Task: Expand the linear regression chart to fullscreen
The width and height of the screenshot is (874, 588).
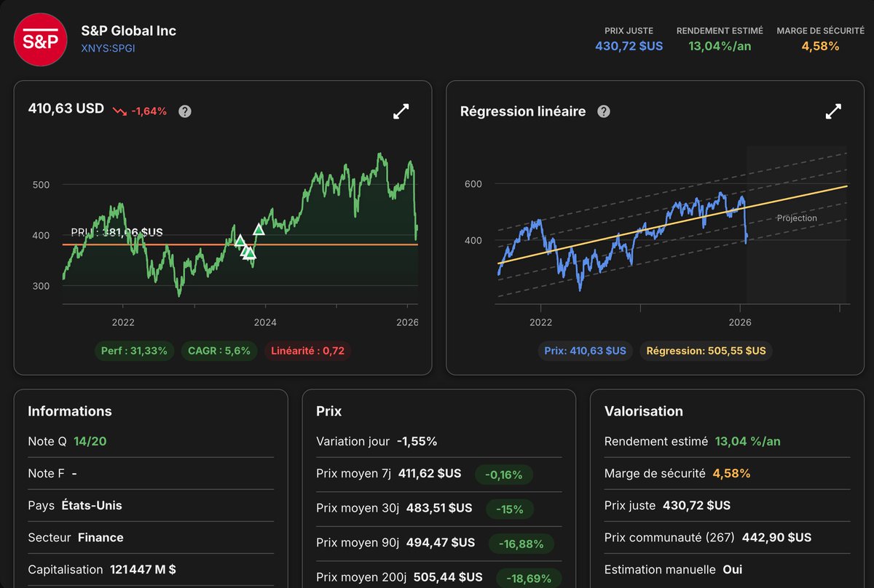Action: [x=832, y=111]
